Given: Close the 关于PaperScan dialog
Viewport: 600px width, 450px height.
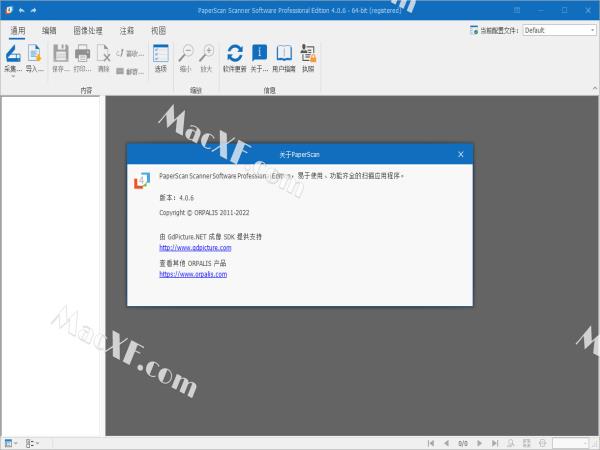Looking at the screenshot, I should 461,154.
